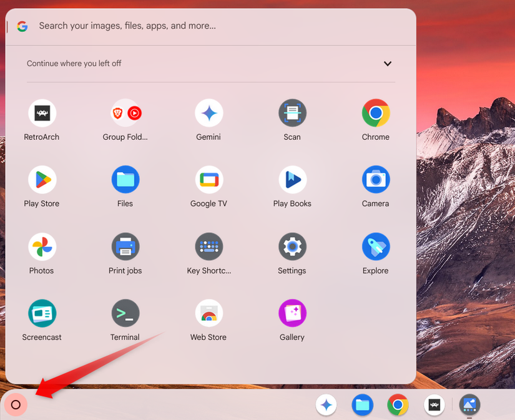The width and height of the screenshot is (515, 420).
Task: Start Google Chrome
Action: [375, 112]
